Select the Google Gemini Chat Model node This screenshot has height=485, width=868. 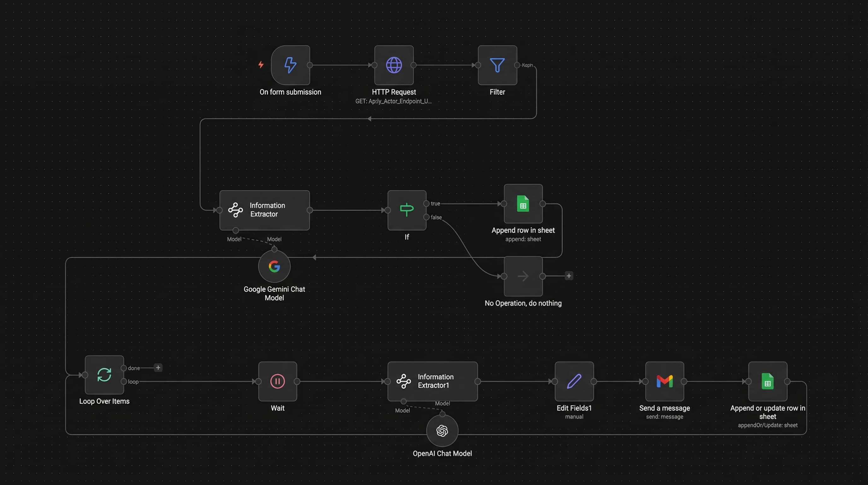click(x=274, y=266)
